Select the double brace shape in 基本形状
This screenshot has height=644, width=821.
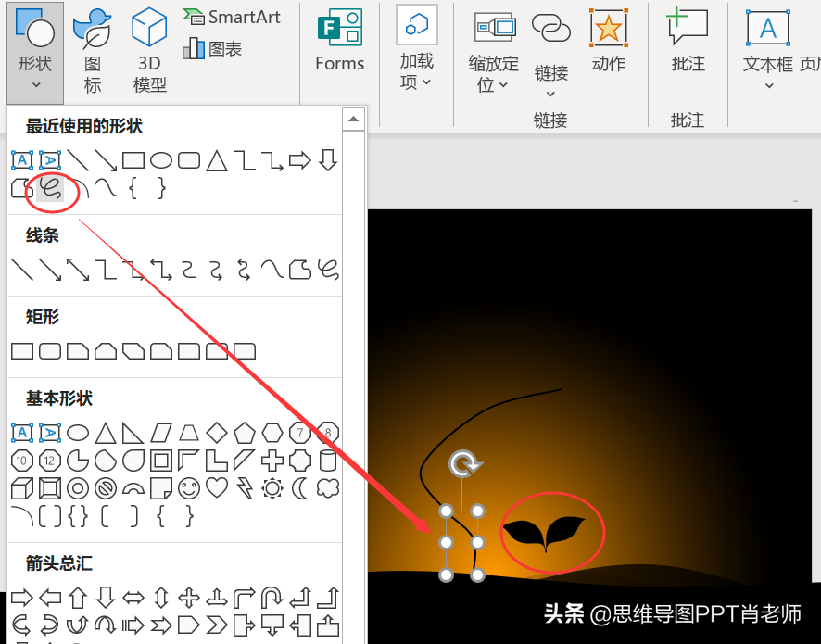tap(78, 516)
